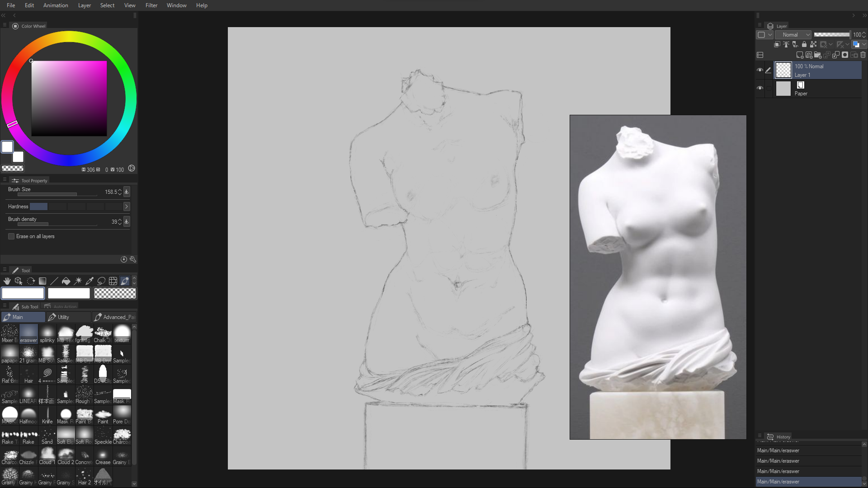The height and width of the screenshot is (488, 868).
Task: Click the color wheel play/switch icon
Action: tap(132, 169)
